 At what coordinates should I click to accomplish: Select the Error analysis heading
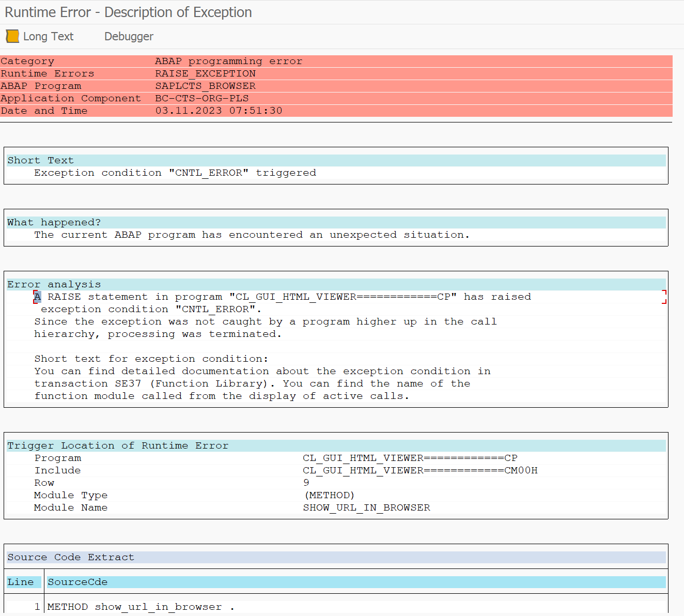click(x=336, y=284)
